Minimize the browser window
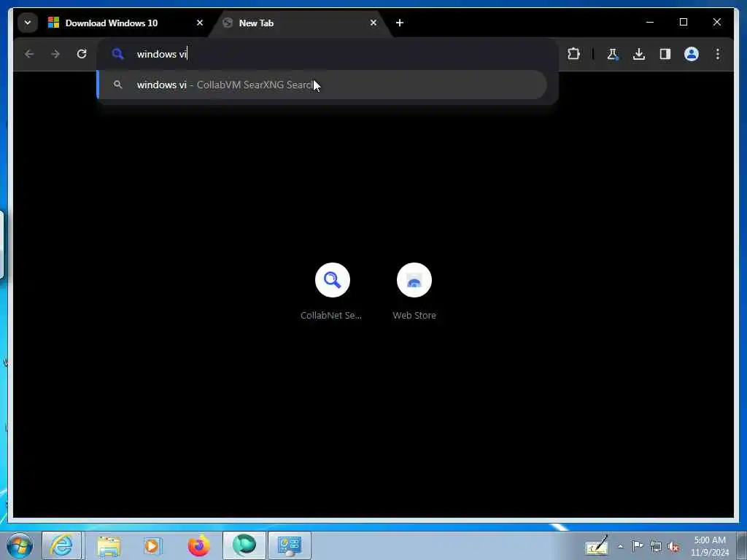Image resolution: width=747 pixels, height=560 pixels. pos(650,22)
